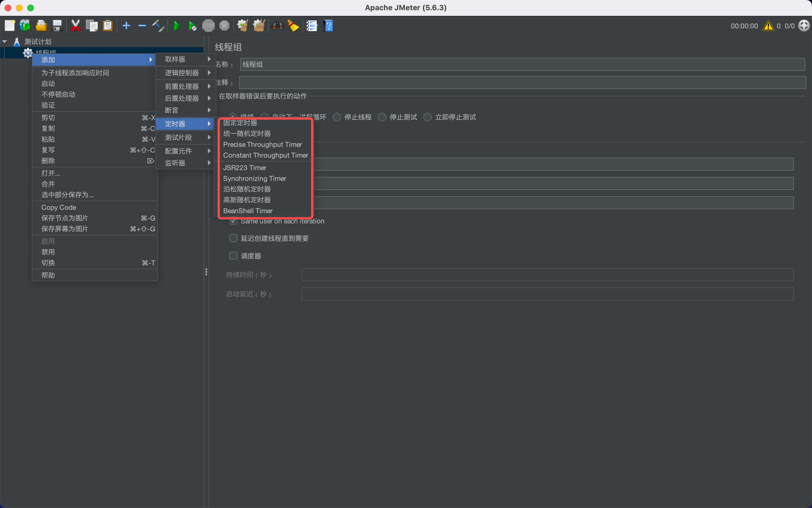Click the remote engines icon at top right

[x=804, y=26]
